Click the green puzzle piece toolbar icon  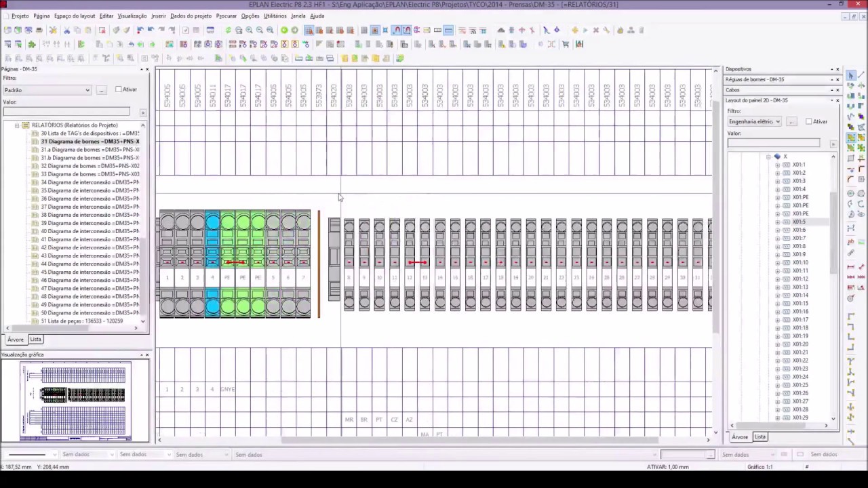coord(32,44)
